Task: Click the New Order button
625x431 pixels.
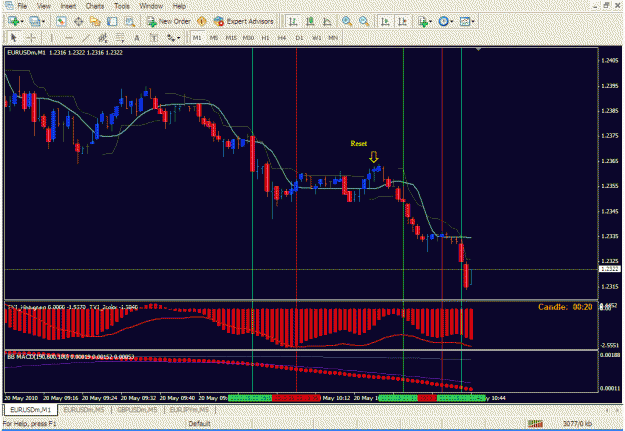Action: [x=169, y=21]
